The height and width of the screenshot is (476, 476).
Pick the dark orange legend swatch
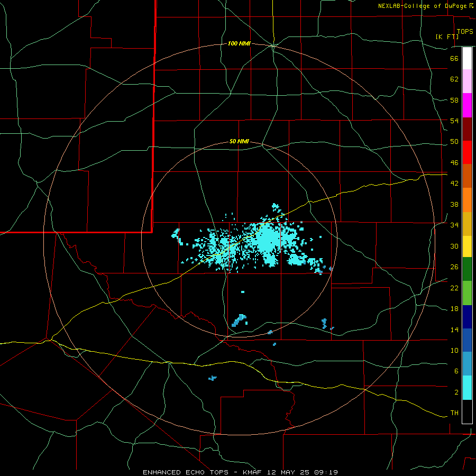pos(467,176)
